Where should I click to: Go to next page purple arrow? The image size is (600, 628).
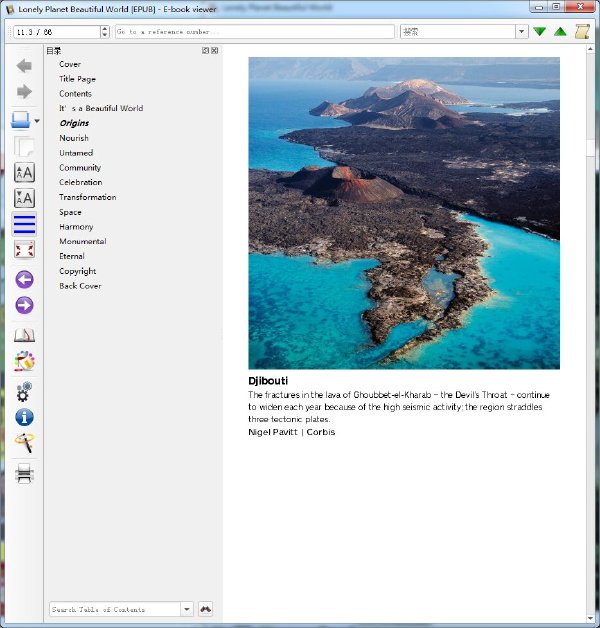(24, 305)
